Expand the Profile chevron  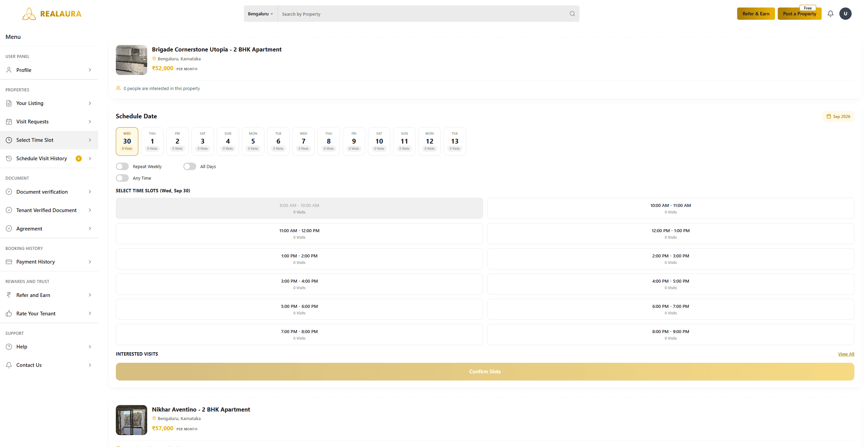pos(90,70)
